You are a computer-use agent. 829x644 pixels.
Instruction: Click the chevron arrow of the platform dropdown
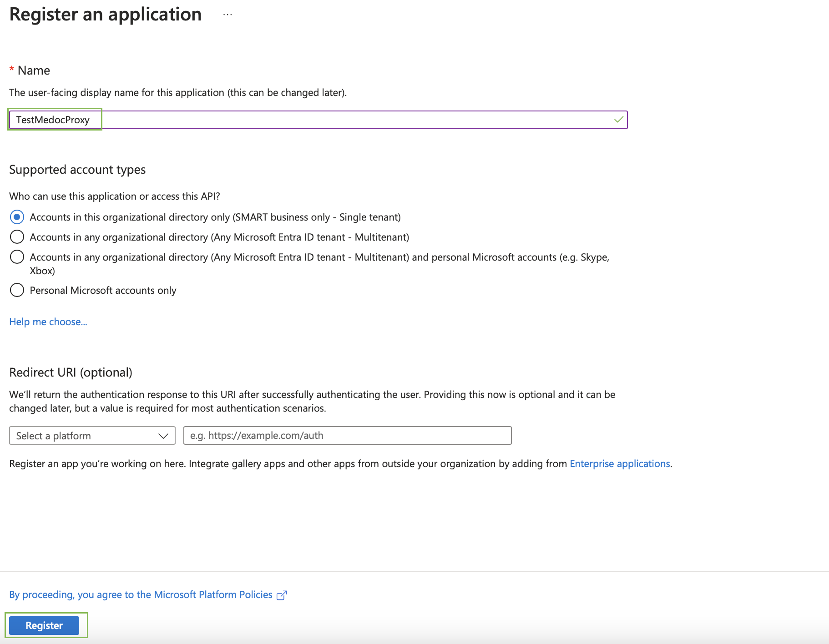(x=163, y=436)
